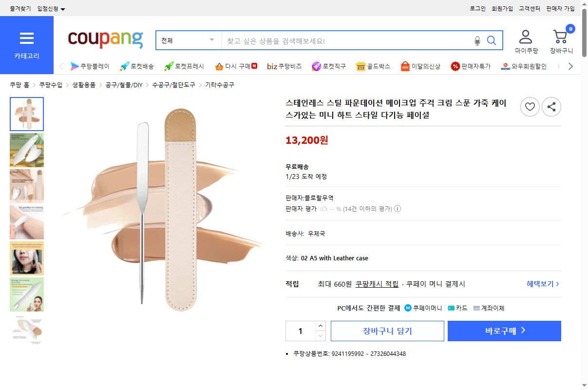Click the left chevron in the nav strip

point(61,66)
